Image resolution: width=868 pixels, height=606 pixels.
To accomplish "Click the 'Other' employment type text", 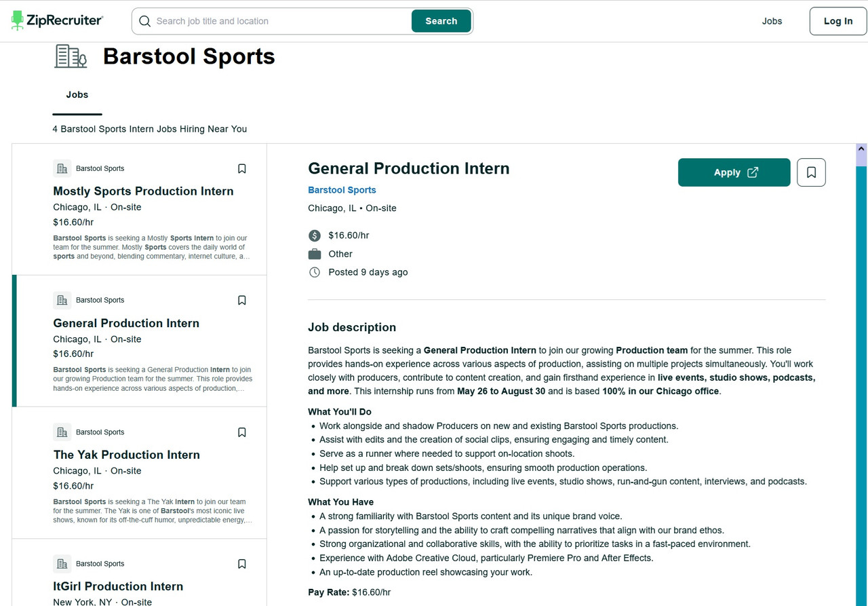I will coord(340,254).
